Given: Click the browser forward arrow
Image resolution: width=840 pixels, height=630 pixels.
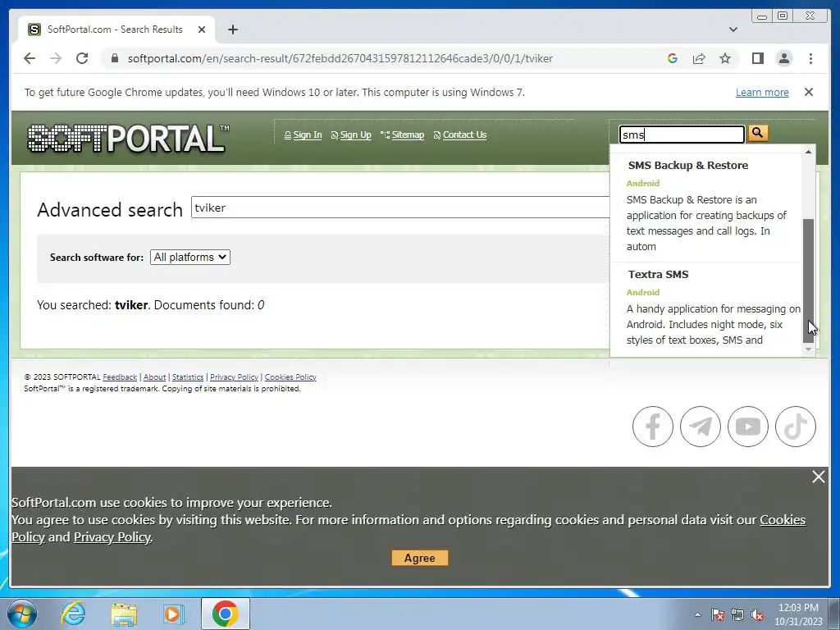Looking at the screenshot, I should pos(56,58).
